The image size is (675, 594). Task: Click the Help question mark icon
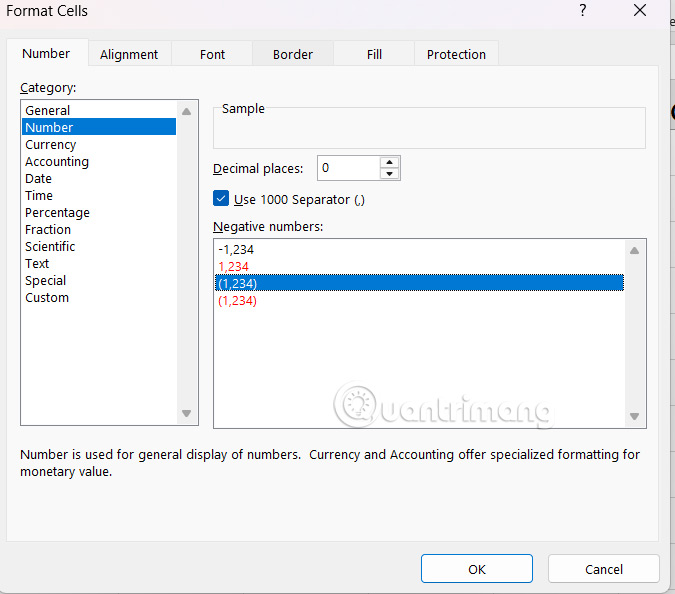(x=583, y=11)
